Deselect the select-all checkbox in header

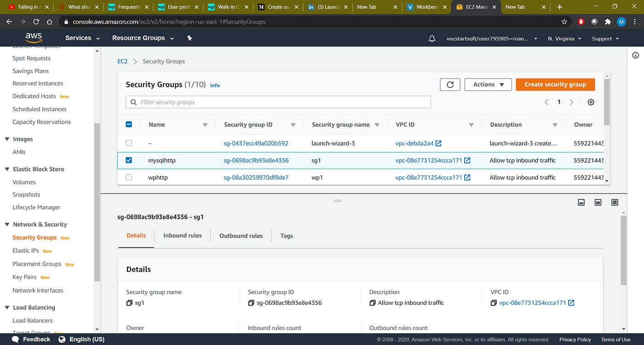[128, 124]
